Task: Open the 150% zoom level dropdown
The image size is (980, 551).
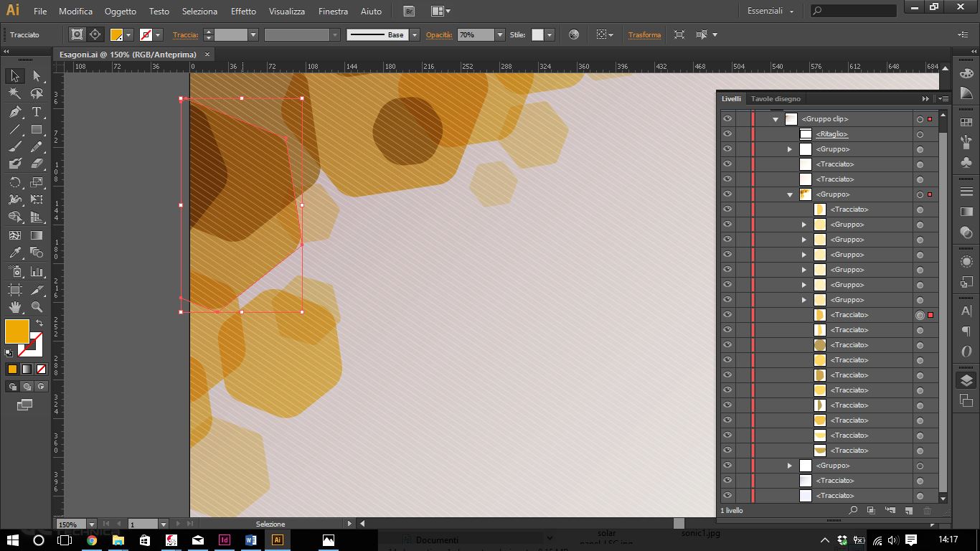Action: (x=91, y=524)
